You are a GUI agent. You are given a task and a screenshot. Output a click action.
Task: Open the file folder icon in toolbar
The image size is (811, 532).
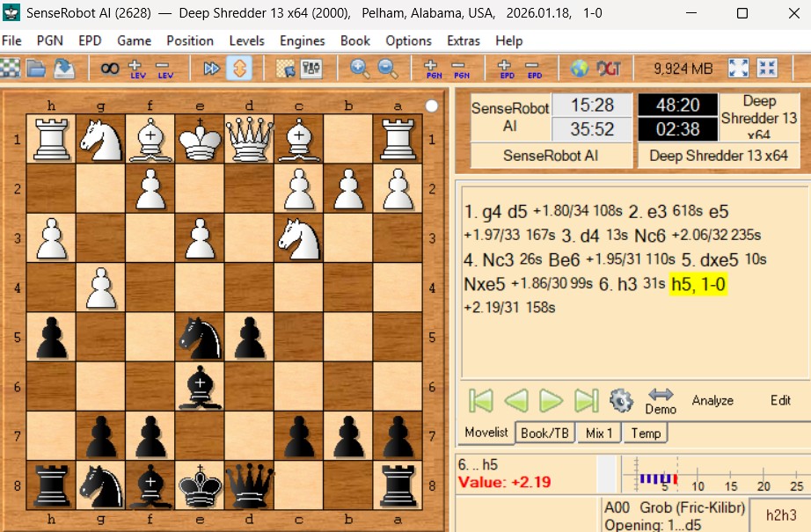click(36, 68)
